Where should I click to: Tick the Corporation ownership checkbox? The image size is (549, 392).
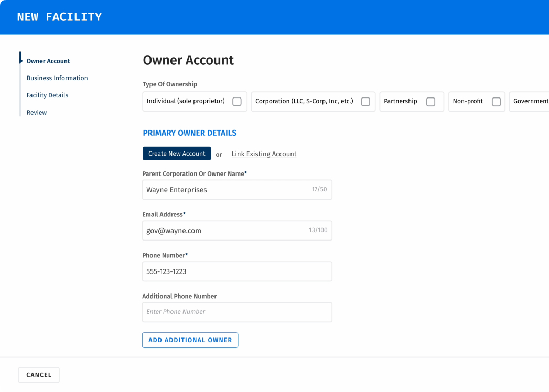pos(365,102)
